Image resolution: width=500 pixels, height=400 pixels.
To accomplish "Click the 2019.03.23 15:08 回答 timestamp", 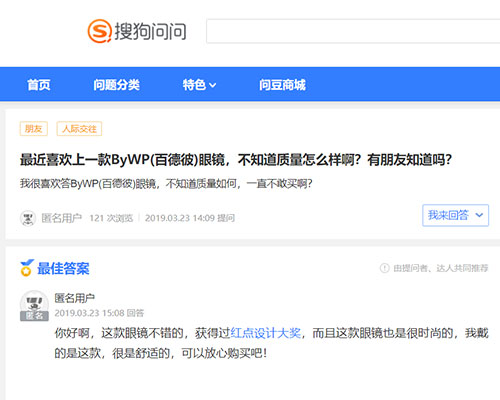I will point(99,313).
